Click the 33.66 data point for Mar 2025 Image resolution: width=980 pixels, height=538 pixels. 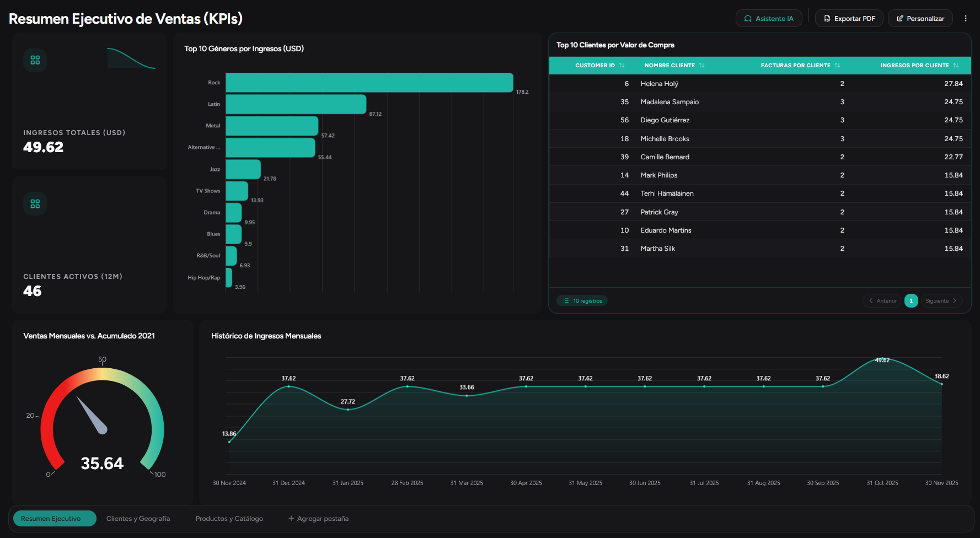[467, 395]
